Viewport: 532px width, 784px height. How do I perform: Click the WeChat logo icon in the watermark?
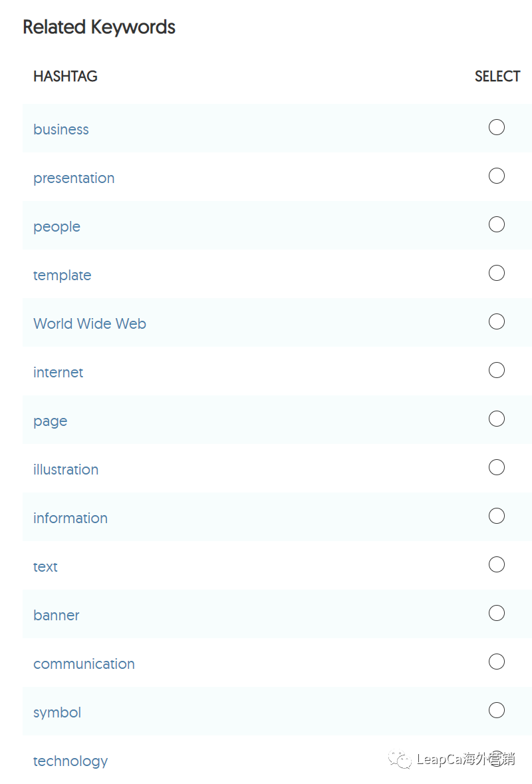point(401,759)
